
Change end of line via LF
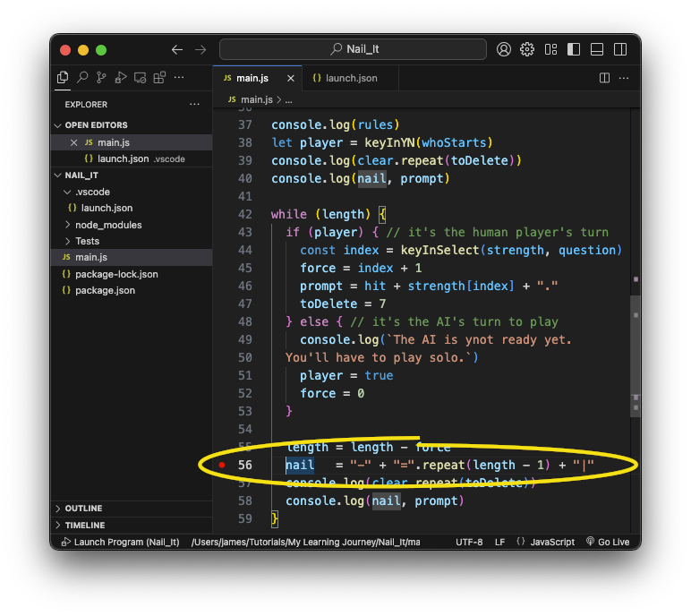pyautogui.click(x=499, y=542)
